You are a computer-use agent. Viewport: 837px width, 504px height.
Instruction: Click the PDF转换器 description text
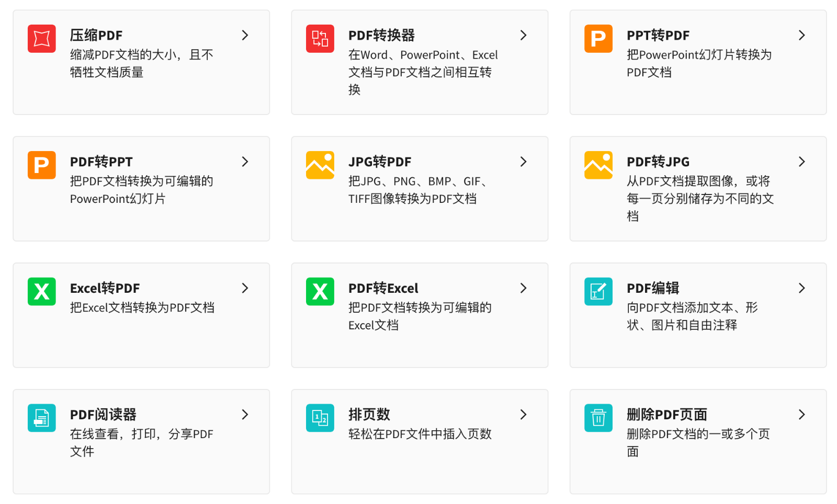(x=423, y=72)
